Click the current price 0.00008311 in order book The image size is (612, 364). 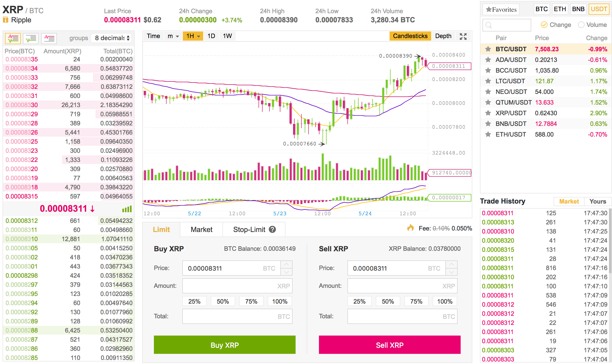[x=63, y=209]
